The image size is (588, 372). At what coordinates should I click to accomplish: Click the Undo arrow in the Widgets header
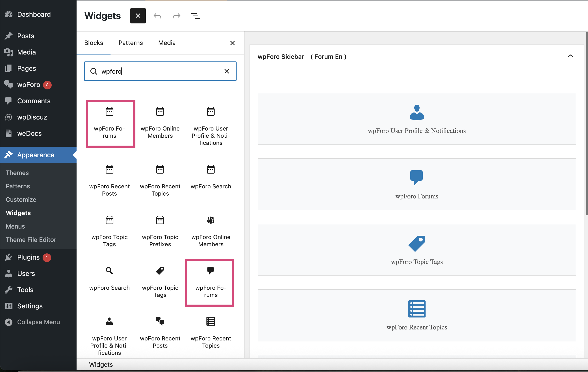[x=157, y=16]
